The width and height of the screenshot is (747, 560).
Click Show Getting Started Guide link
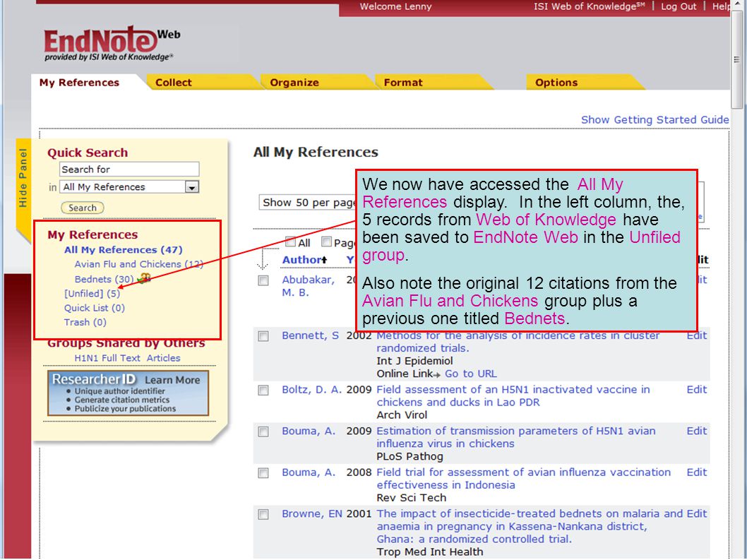coord(655,119)
